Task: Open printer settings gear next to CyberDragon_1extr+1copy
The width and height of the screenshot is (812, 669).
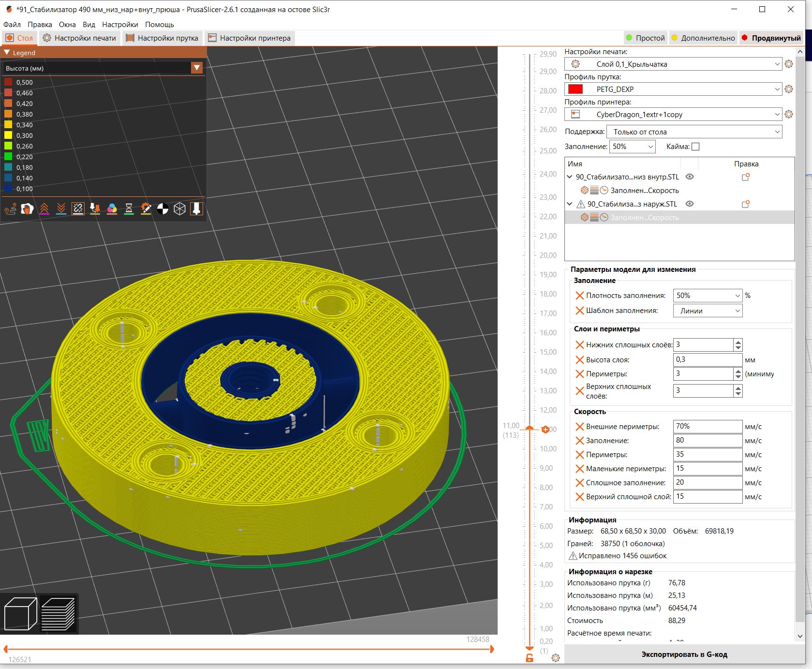Action: [789, 114]
